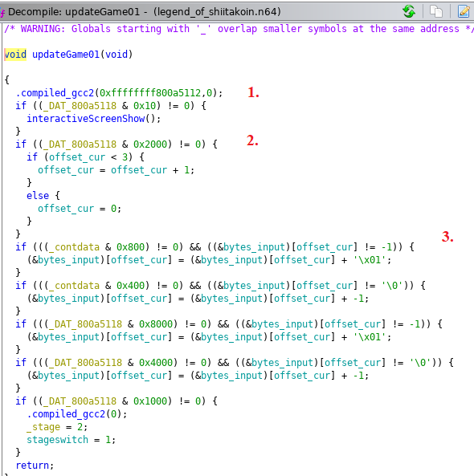The width and height of the screenshot is (474, 476).
Task: Click updateGame01 in the function signature
Action: 66,55
